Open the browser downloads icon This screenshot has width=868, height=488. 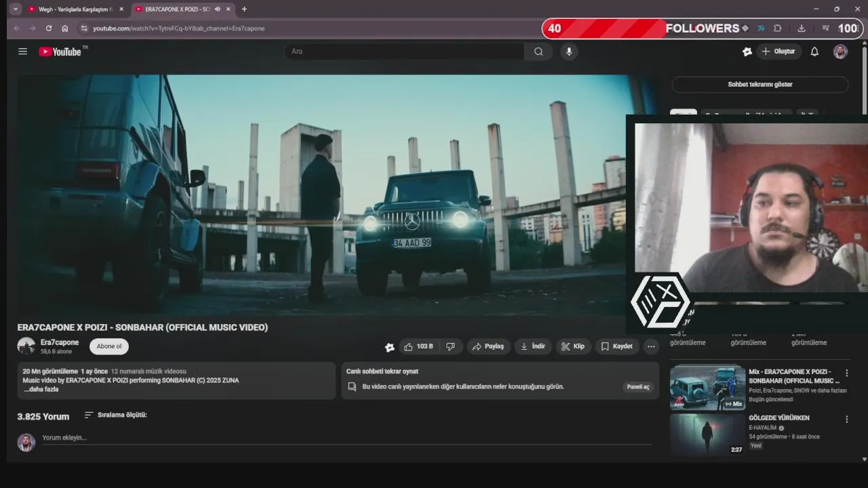click(x=802, y=28)
